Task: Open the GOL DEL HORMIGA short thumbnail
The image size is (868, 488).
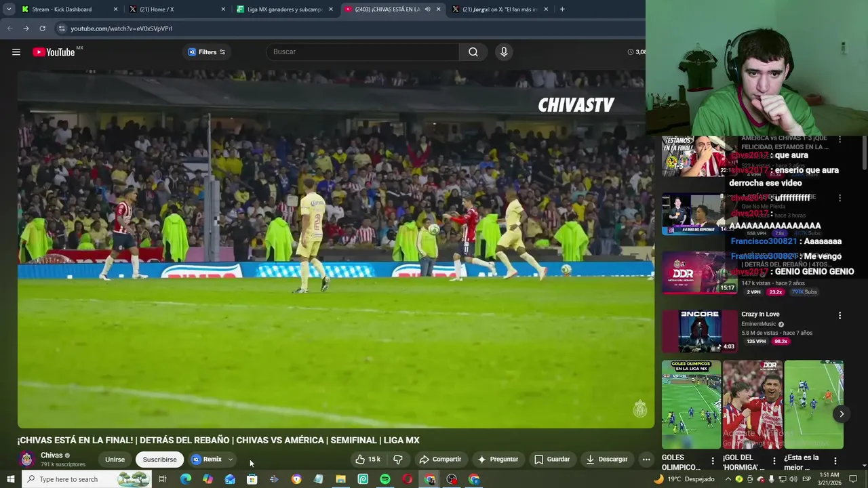Action: 752,404
